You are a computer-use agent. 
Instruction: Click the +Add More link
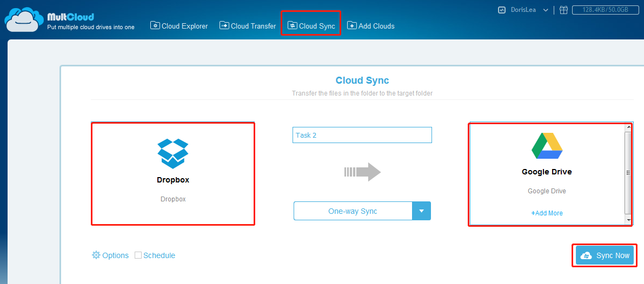(x=547, y=213)
